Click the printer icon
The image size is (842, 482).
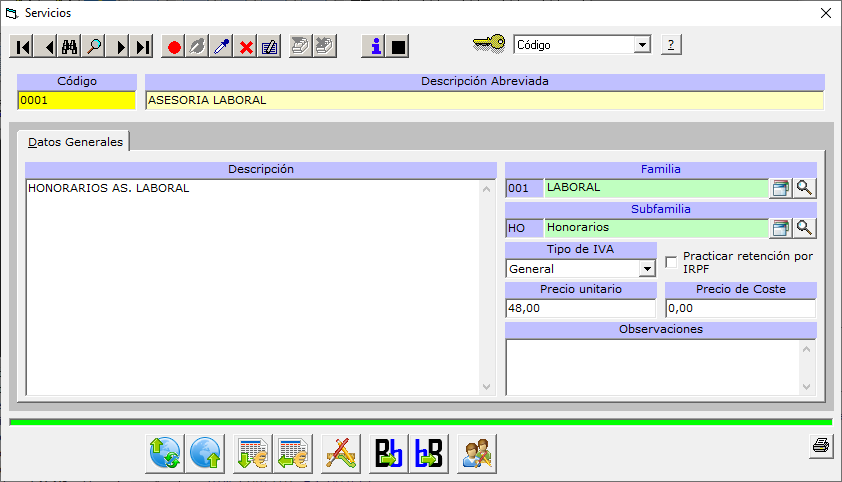[821, 447]
